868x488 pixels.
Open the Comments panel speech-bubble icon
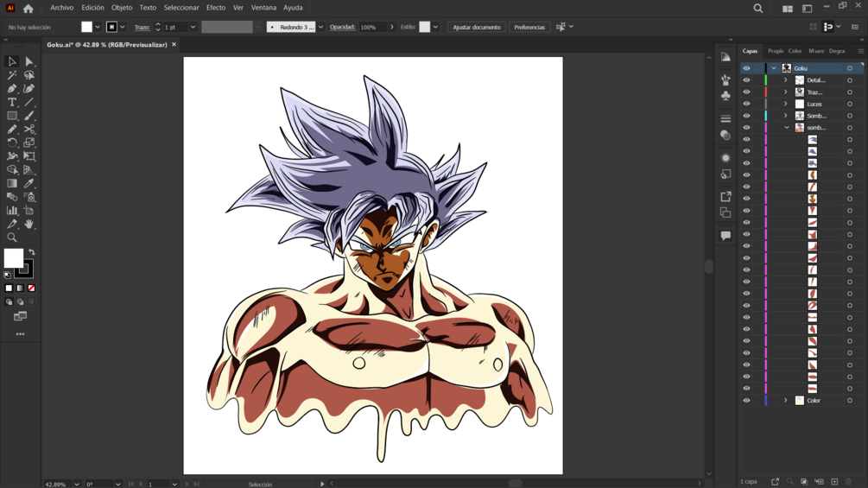[x=725, y=236]
